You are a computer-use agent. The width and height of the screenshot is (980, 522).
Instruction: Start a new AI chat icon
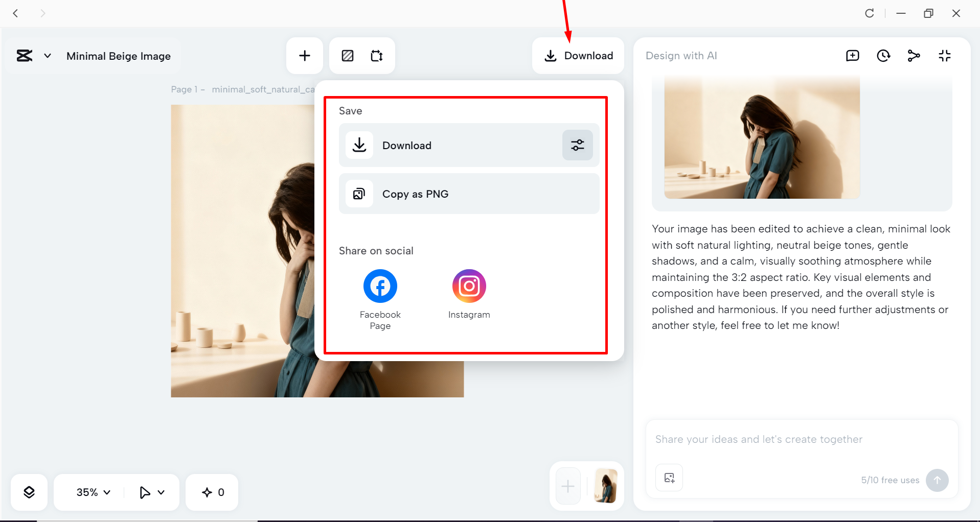tap(853, 56)
